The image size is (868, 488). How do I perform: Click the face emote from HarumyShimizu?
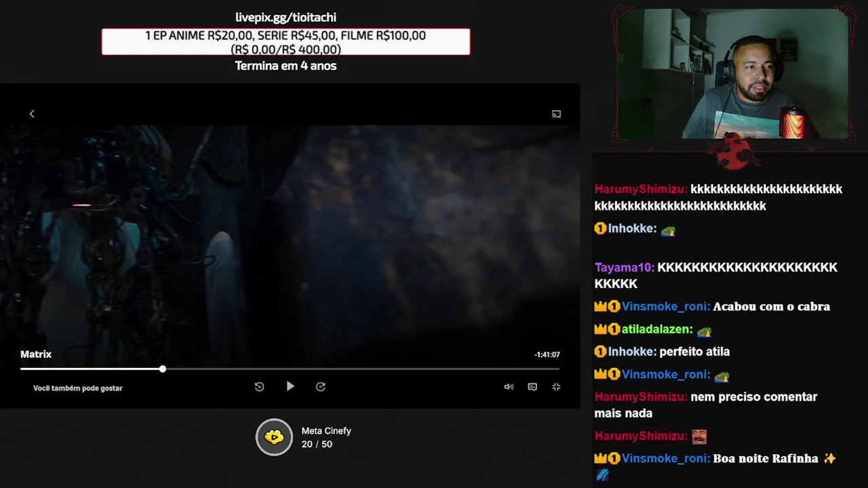coord(698,436)
